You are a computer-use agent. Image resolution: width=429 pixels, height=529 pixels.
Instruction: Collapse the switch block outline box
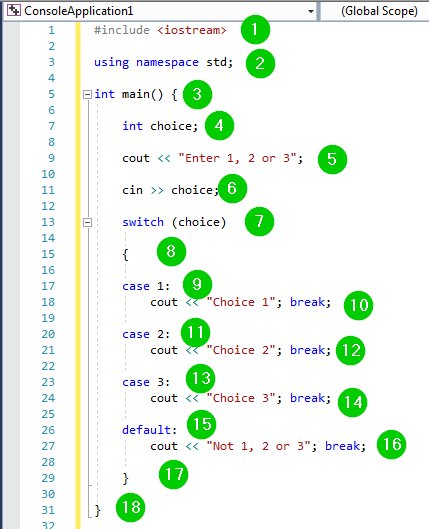pyautogui.click(x=87, y=222)
